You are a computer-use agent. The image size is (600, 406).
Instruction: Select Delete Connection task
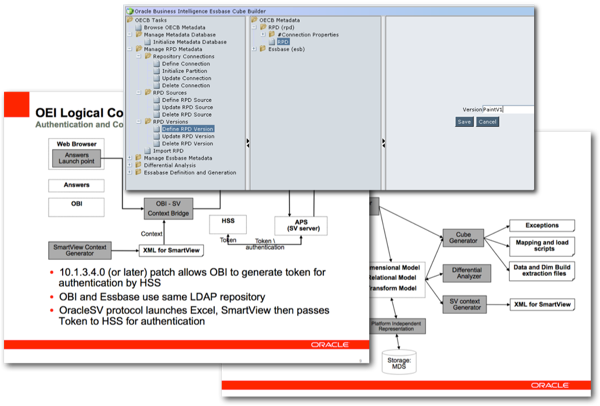186,85
